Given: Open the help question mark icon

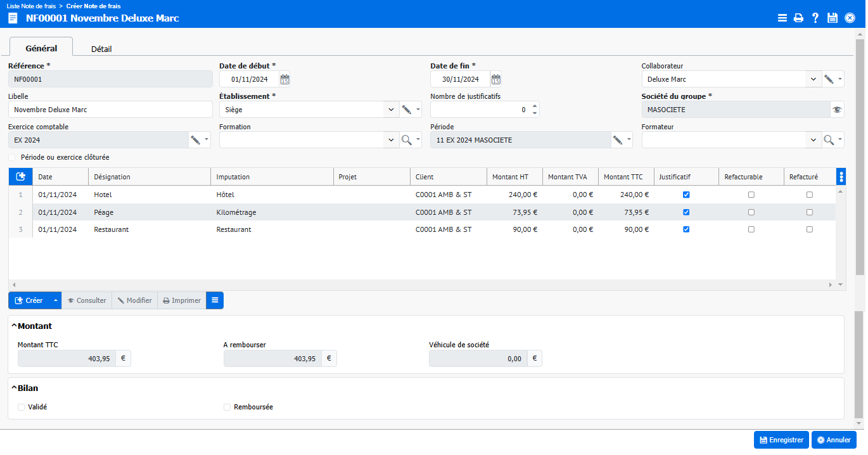Looking at the screenshot, I should (x=815, y=18).
